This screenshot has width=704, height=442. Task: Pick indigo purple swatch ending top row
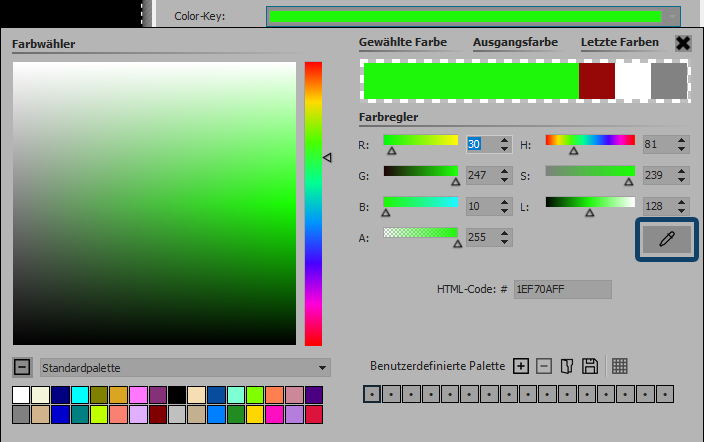(x=314, y=395)
